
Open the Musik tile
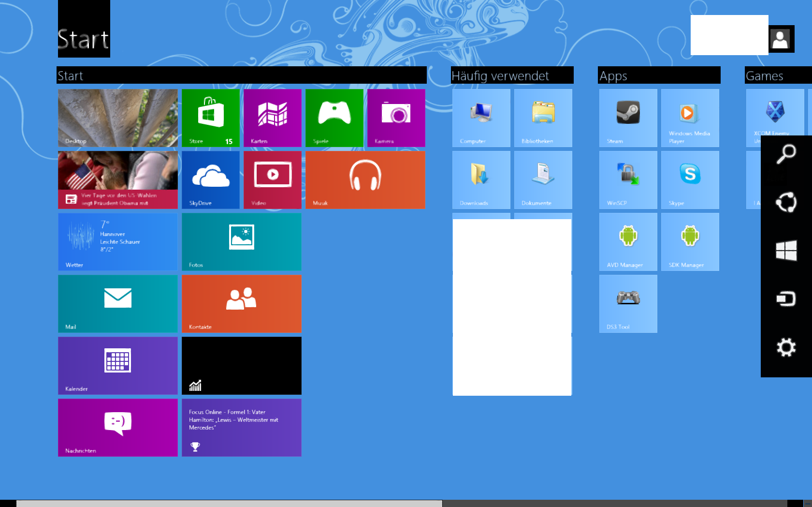(365, 180)
